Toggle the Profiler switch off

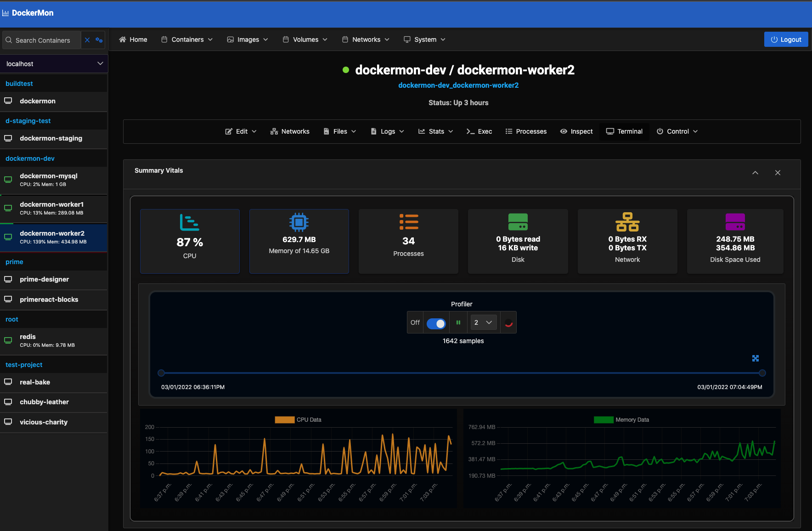click(436, 323)
